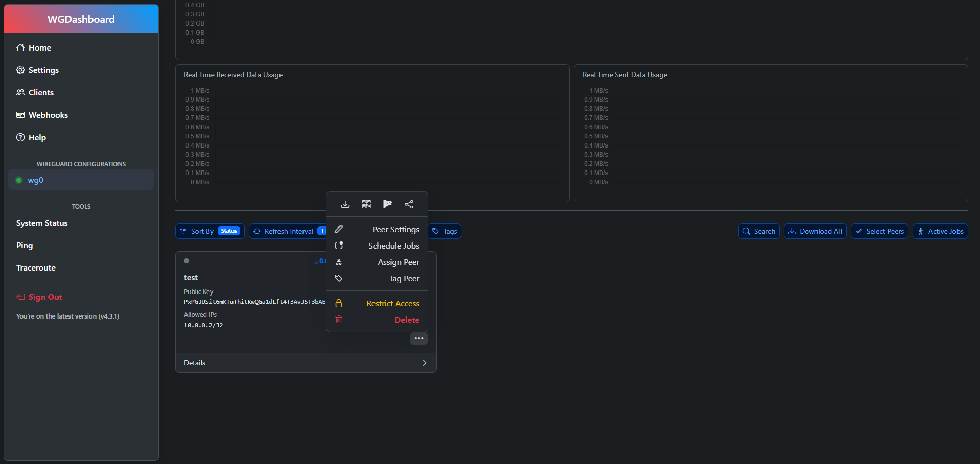The image size is (980, 464).
Task: Click the Home icon in sidebar
Action: 20,47
